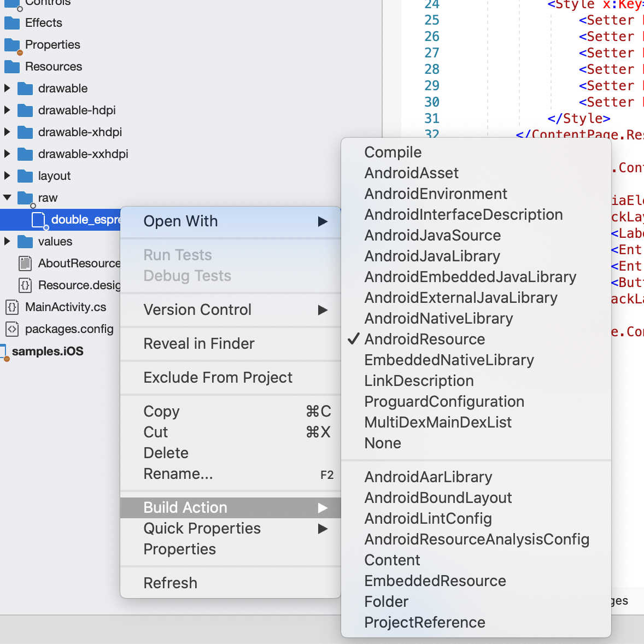The image size is (644, 644).
Task: Expand the drawable-xxhdpi folder
Action: (x=7, y=154)
